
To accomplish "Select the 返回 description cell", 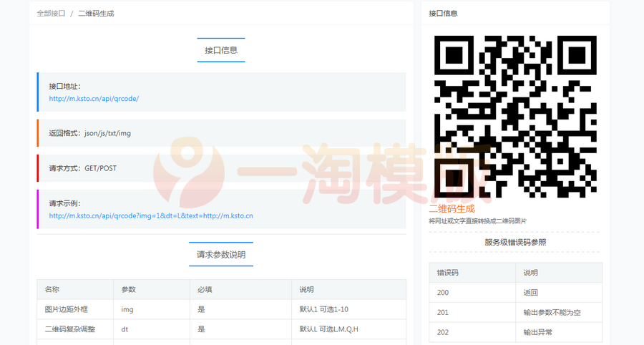I will tap(559, 293).
